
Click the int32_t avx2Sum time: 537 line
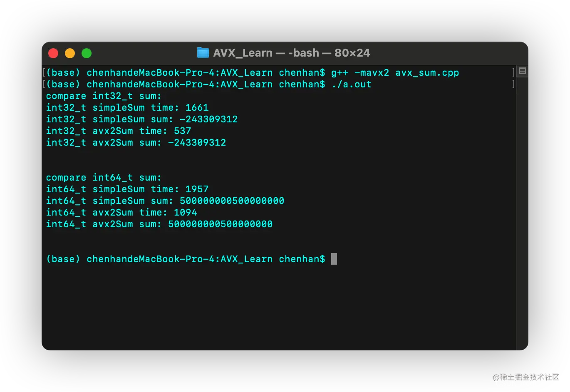point(119,131)
